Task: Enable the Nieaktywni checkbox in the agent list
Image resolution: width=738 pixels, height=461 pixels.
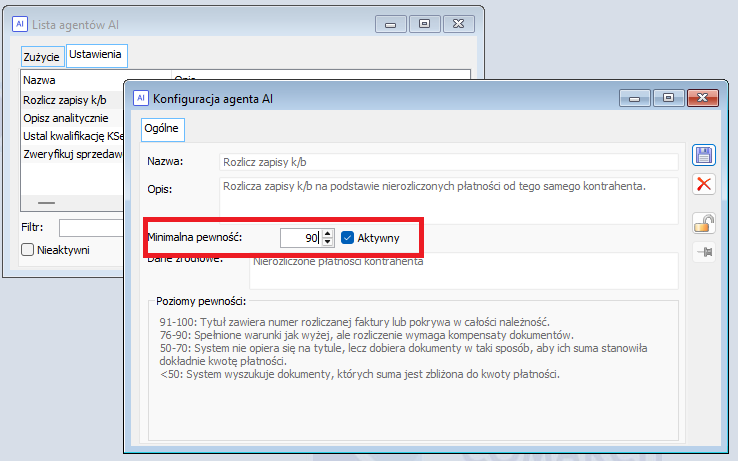Action: click(28, 250)
